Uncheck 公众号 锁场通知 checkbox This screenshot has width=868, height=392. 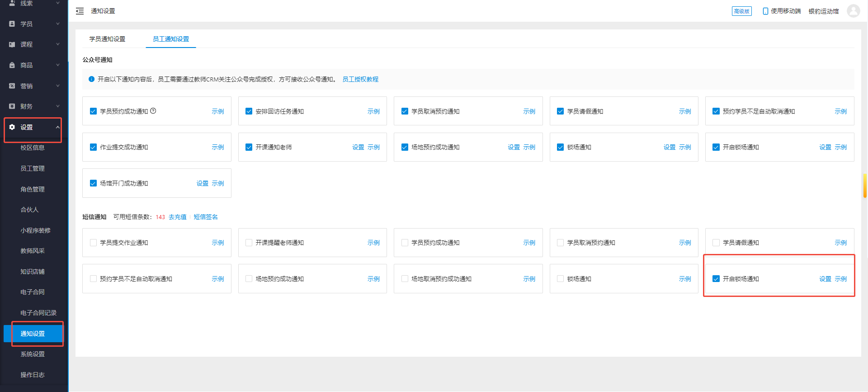[561, 147]
